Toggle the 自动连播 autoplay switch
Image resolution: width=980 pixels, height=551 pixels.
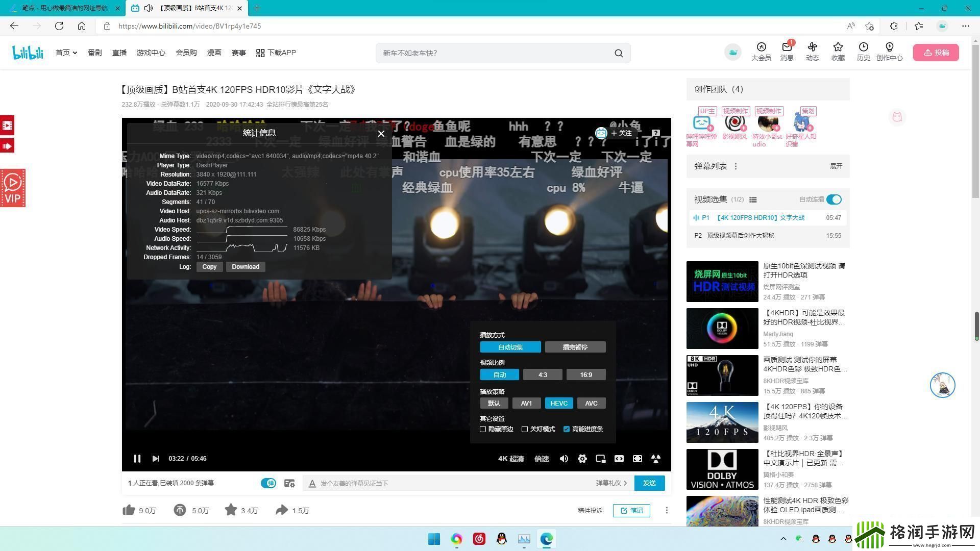(x=834, y=199)
